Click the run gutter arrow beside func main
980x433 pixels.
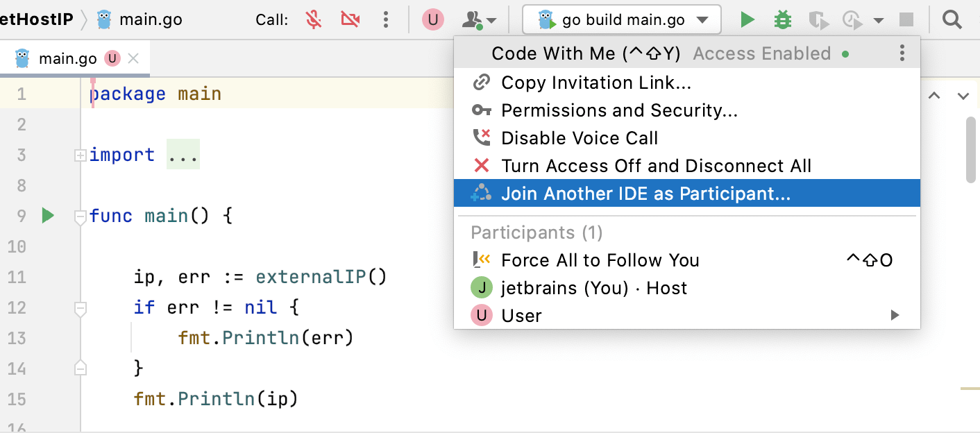47,215
